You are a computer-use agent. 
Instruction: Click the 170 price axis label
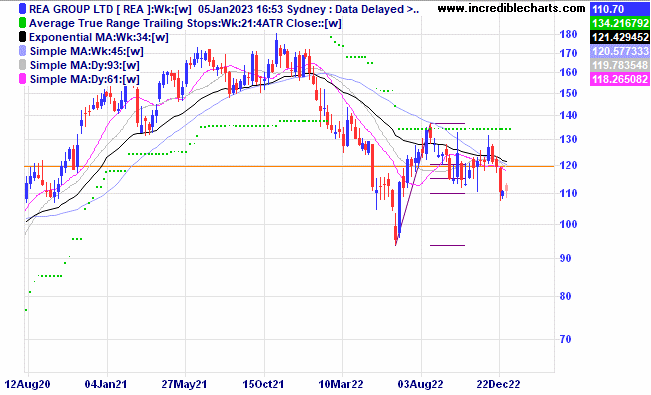click(568, 53)
